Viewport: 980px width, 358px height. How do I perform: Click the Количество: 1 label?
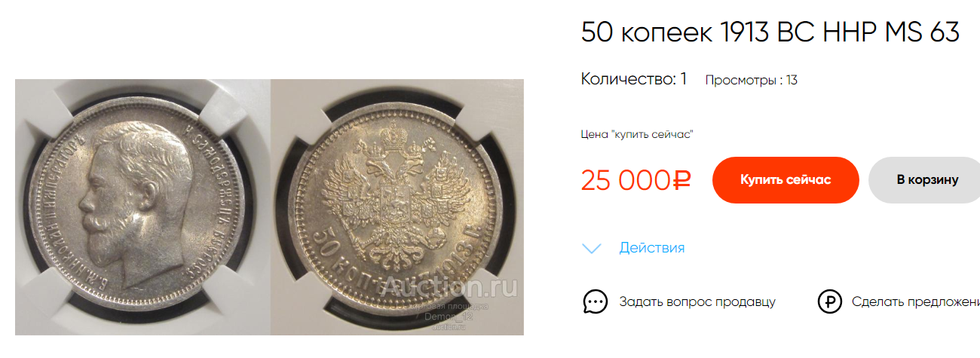(634, 79)
